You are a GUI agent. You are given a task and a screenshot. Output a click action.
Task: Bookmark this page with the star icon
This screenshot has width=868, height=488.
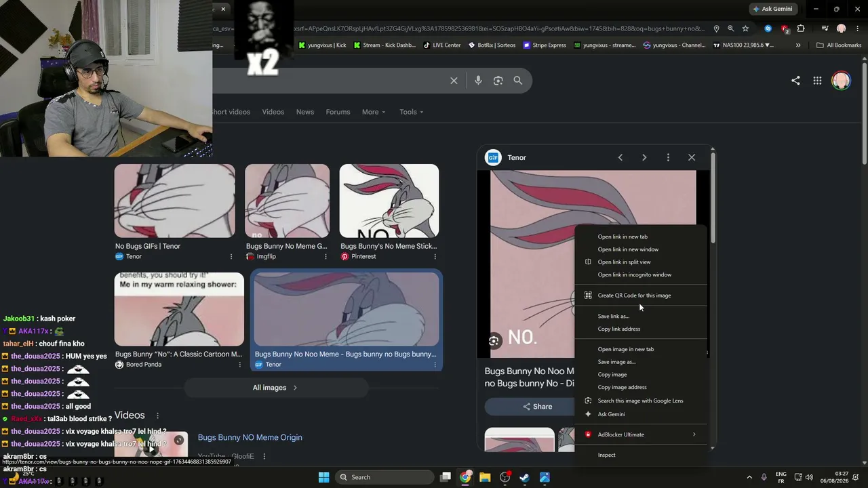tap(745, 28)
